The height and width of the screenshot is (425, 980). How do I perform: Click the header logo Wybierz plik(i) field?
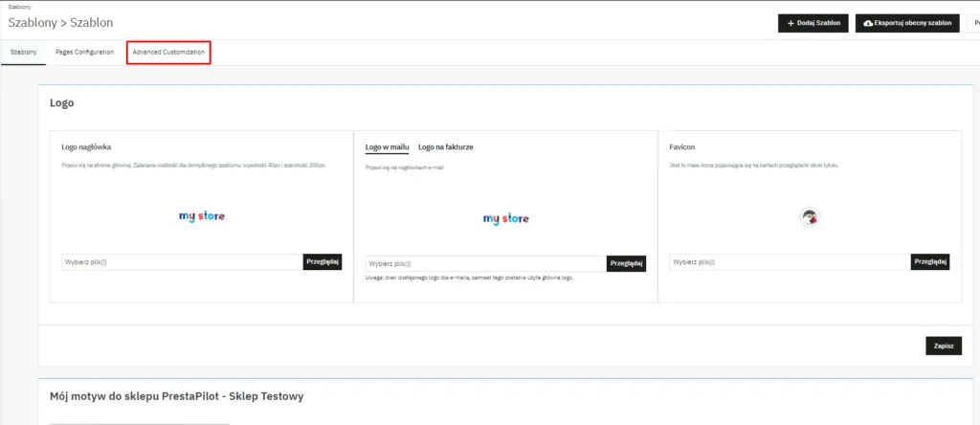(182, 262)
